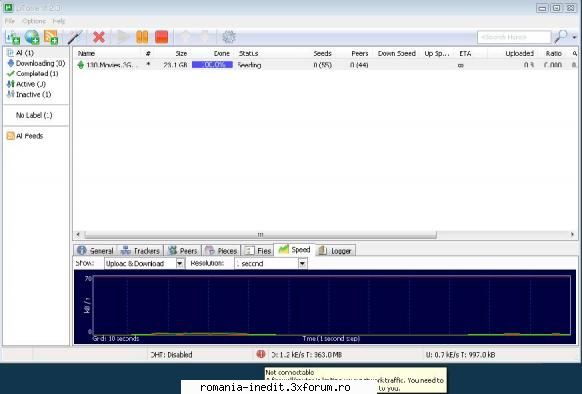Sort by the Uploaded column header

coord(519,53)
